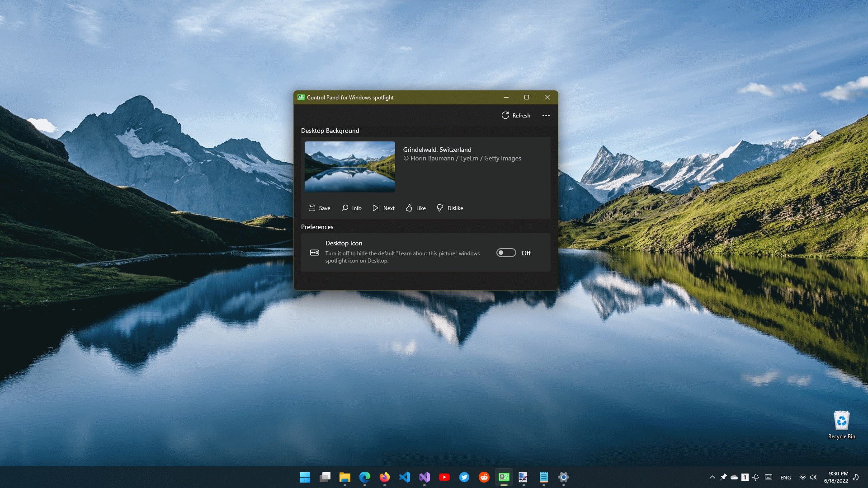
Task: Launch Microsoft Edge from taskbar
Action: (365, 477)
